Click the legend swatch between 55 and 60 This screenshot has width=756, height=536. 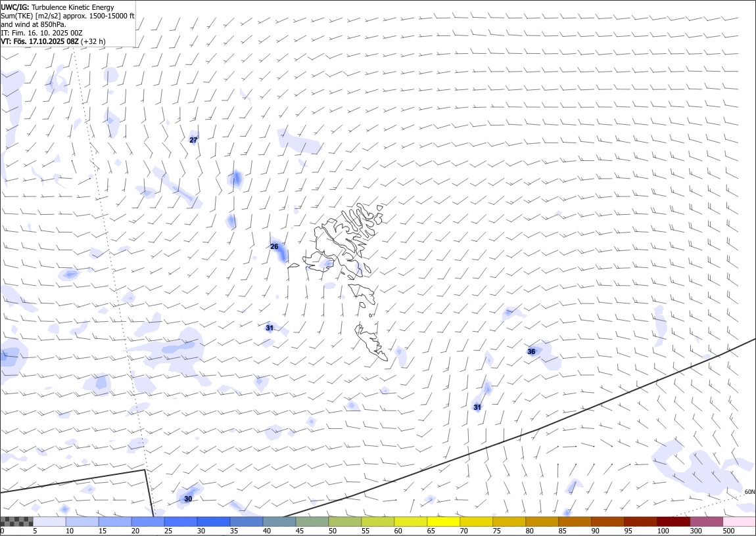(x=377, y=522)
